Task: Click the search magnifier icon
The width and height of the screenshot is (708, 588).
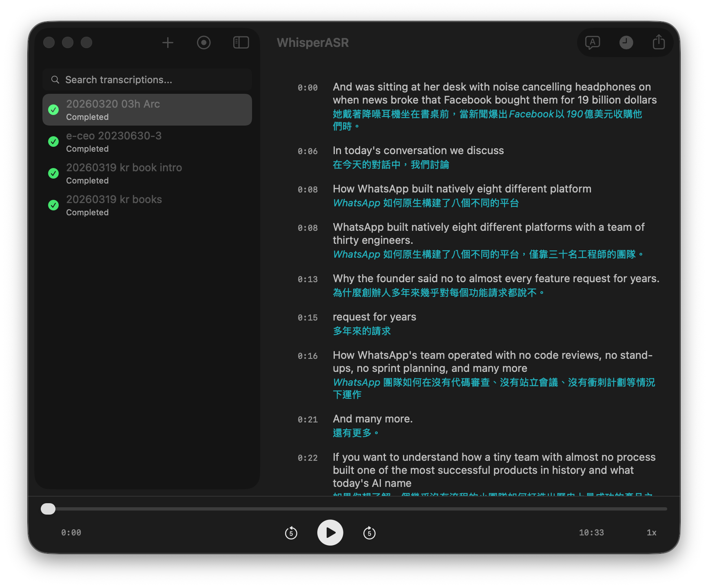Action: pyautogui.click(x=55, y=80)
